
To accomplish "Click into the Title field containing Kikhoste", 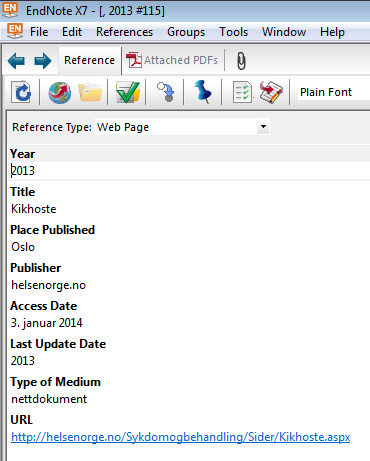I will [188, 209].
